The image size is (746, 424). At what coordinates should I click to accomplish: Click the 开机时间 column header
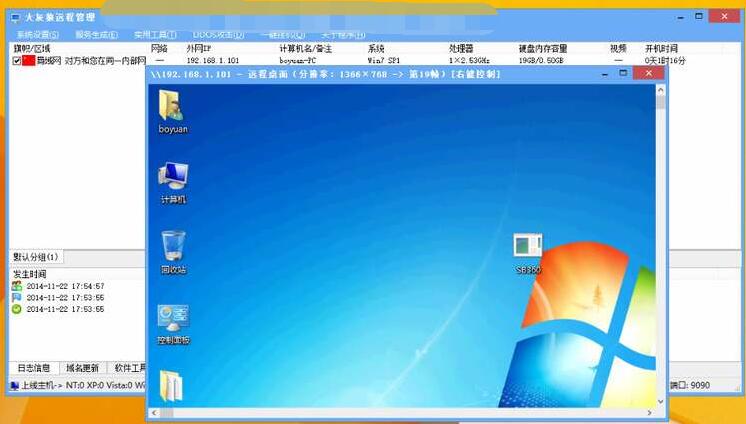tap(662, 48)
